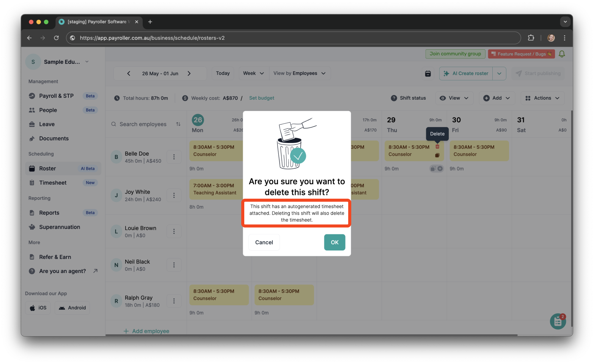Switch to the staging Payroller Software tab

click(97, 22)
